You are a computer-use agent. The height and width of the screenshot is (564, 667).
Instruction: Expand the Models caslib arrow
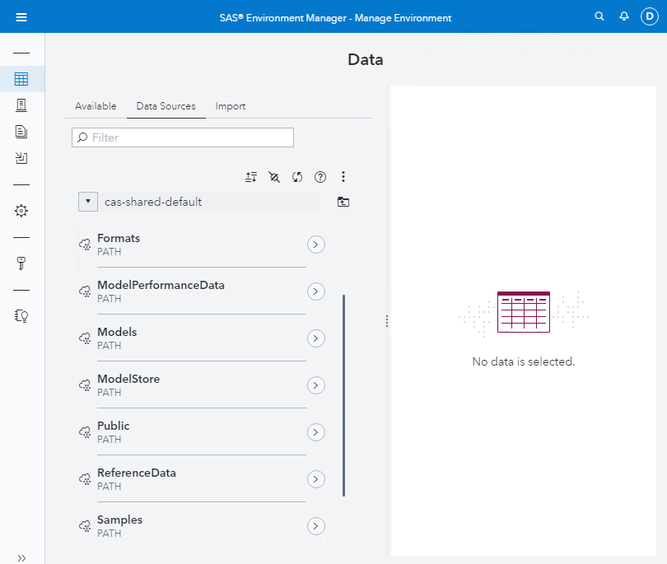tap(316, 338)
